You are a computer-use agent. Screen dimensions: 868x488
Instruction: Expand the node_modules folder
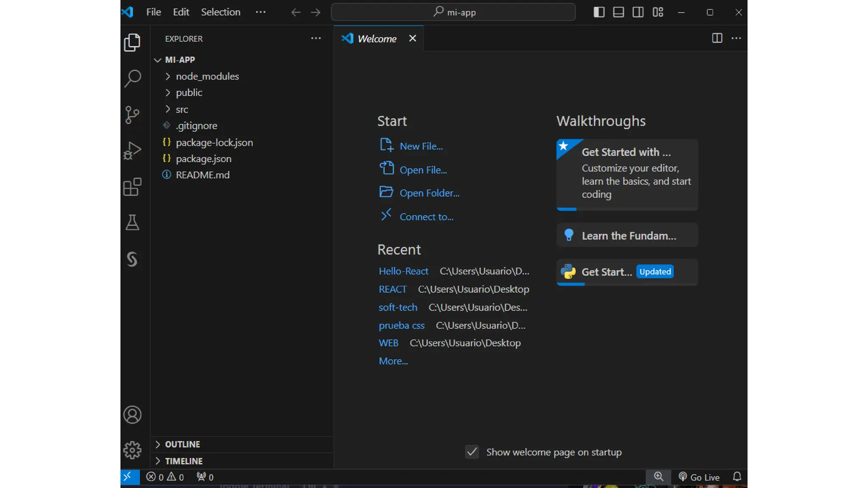pyautogui.click(x=242, y=76)
